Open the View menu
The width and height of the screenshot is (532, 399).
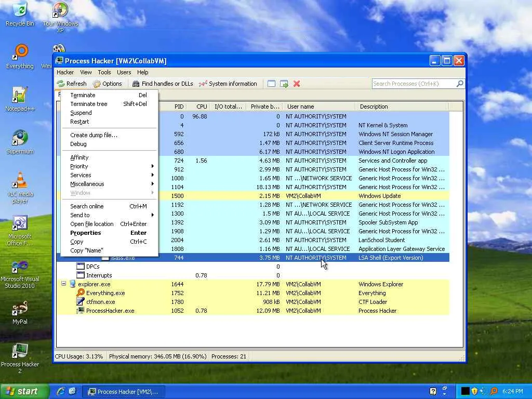(x=86, y=72)
